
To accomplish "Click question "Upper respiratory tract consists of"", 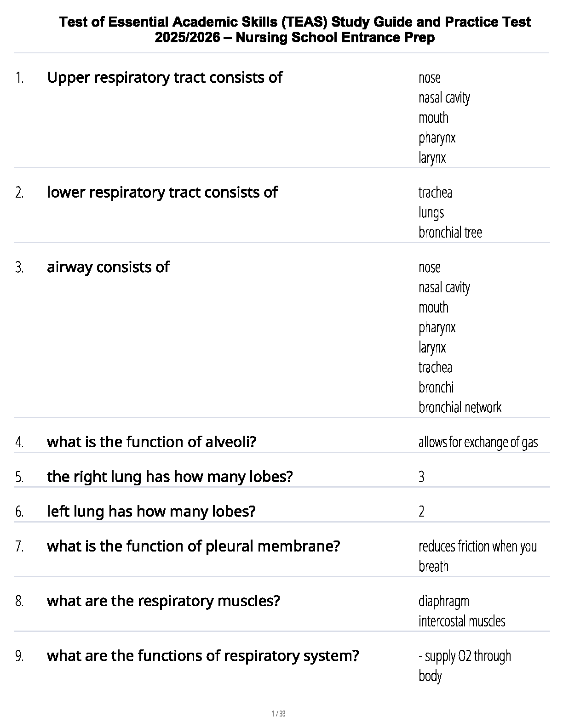I will coord(164,78).
